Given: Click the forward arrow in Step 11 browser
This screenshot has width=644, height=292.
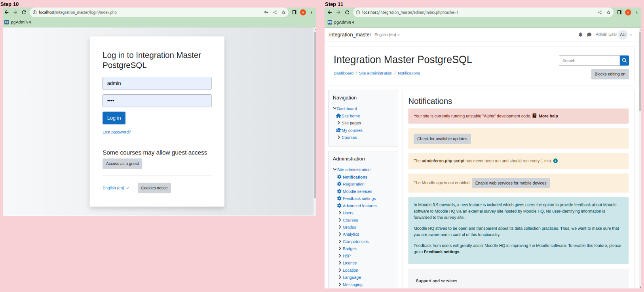Looking at the screenshot, I should pos(338,12).
